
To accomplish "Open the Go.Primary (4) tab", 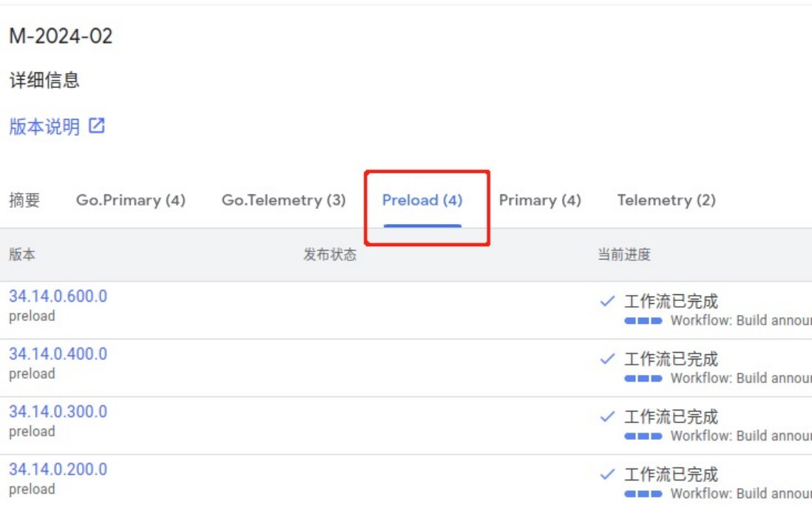I will point(130,200).
